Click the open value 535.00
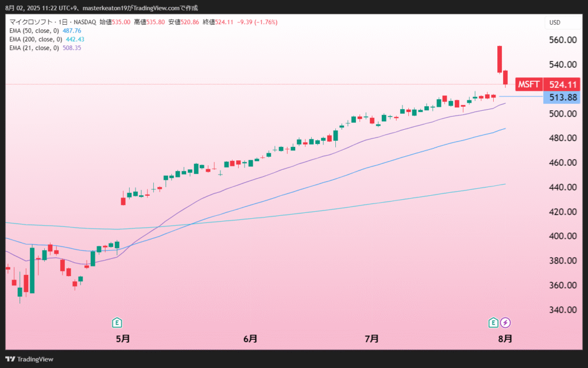Screen dimensions: 588x368 121,22
